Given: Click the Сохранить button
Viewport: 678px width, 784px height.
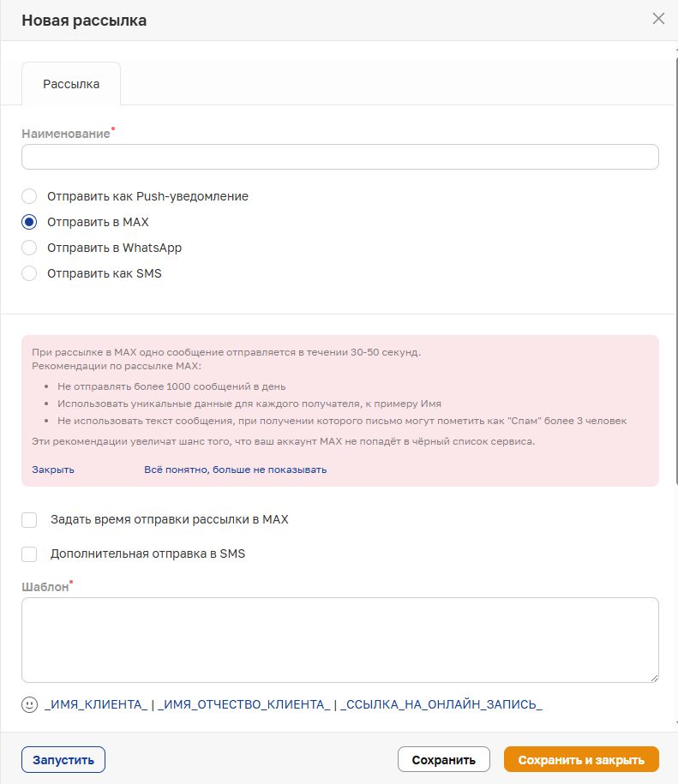Looking at the screenshot, I should point(443,759).
